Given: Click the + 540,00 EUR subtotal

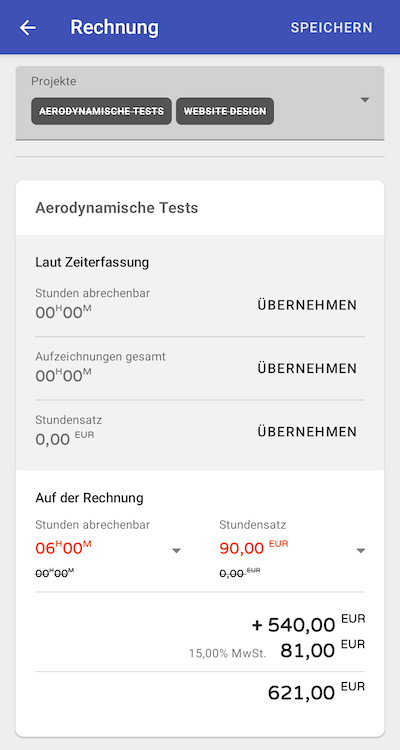Looking at the screenshot, I should pyautogui.click(x=309, y=623).
